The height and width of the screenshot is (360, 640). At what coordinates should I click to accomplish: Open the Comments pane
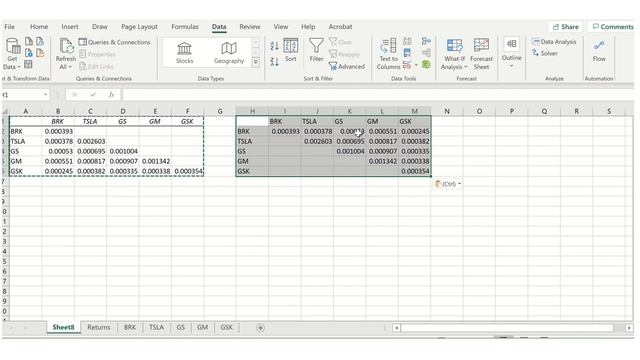click(x=613, y=27)
